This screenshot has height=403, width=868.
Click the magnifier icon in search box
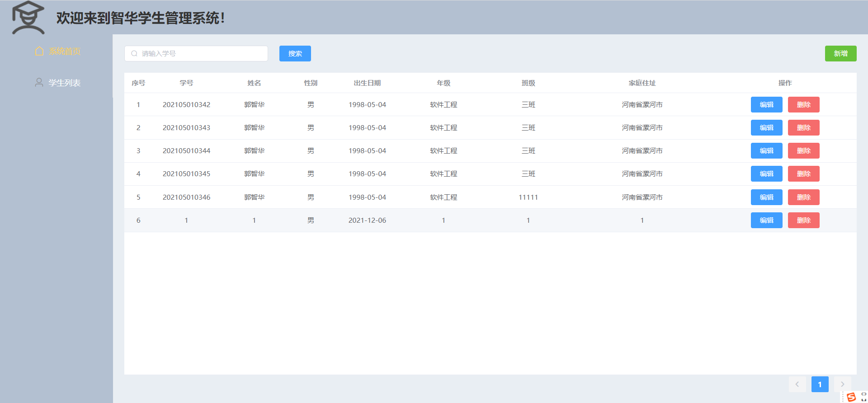(x=134, y=53)
